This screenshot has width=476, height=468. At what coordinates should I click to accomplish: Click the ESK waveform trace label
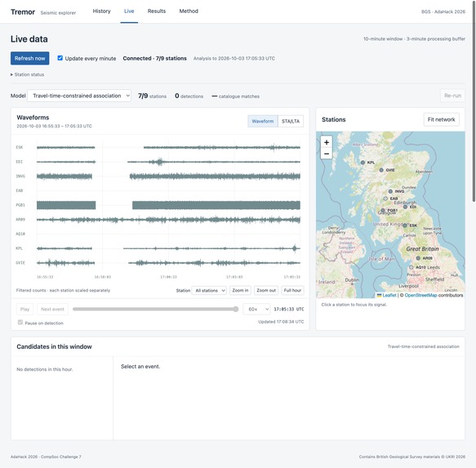click(x=20, y=147)
